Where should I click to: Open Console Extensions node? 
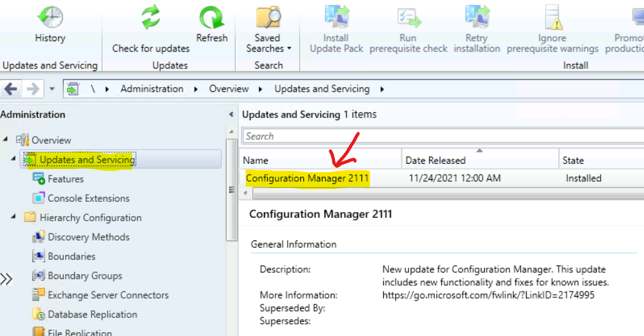[x=88, y=198]
